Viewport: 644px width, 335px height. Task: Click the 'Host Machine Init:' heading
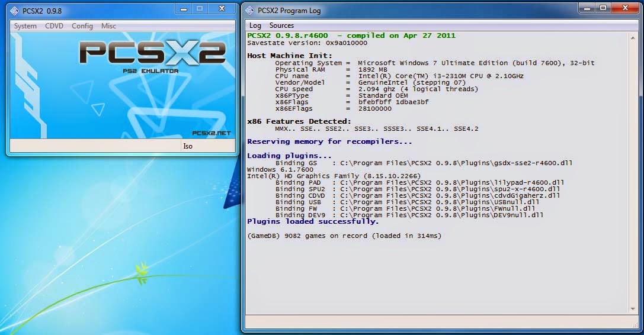290,56
